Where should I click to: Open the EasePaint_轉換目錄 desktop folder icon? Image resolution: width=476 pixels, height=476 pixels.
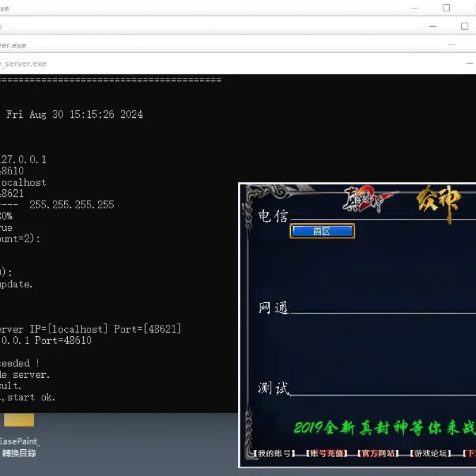click(x=19, y=436)
